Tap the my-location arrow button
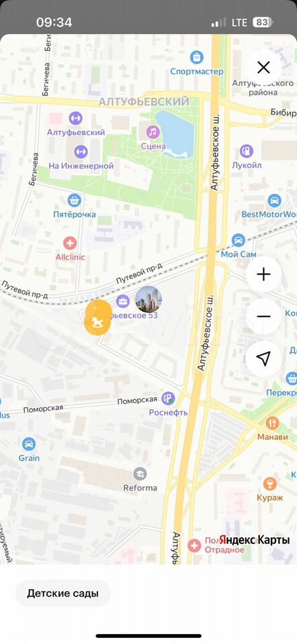This screenshot has width=297, height=644. coord(263,358)
